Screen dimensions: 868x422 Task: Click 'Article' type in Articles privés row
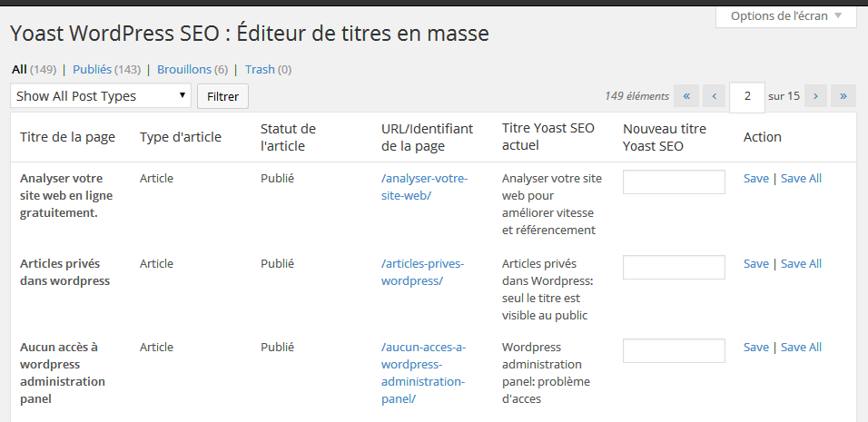(156, 263)
